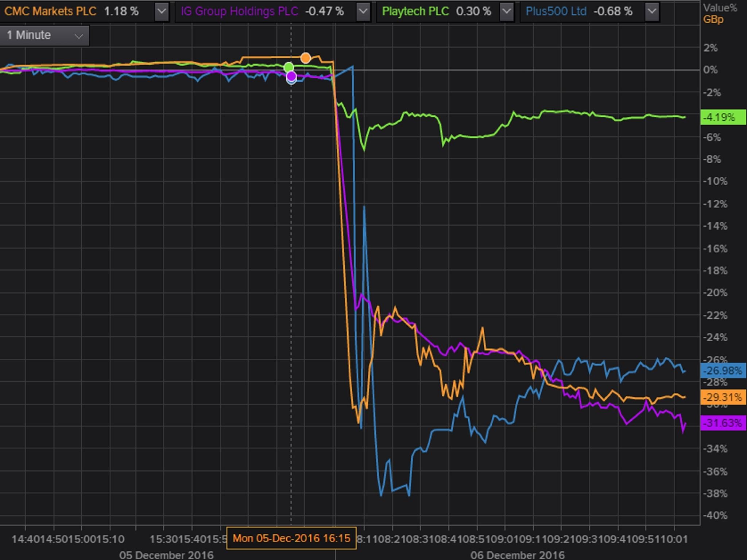Select the IG Group Holdings PLC legend label
This screenshot has width=747, height=560.
point(239,11)
